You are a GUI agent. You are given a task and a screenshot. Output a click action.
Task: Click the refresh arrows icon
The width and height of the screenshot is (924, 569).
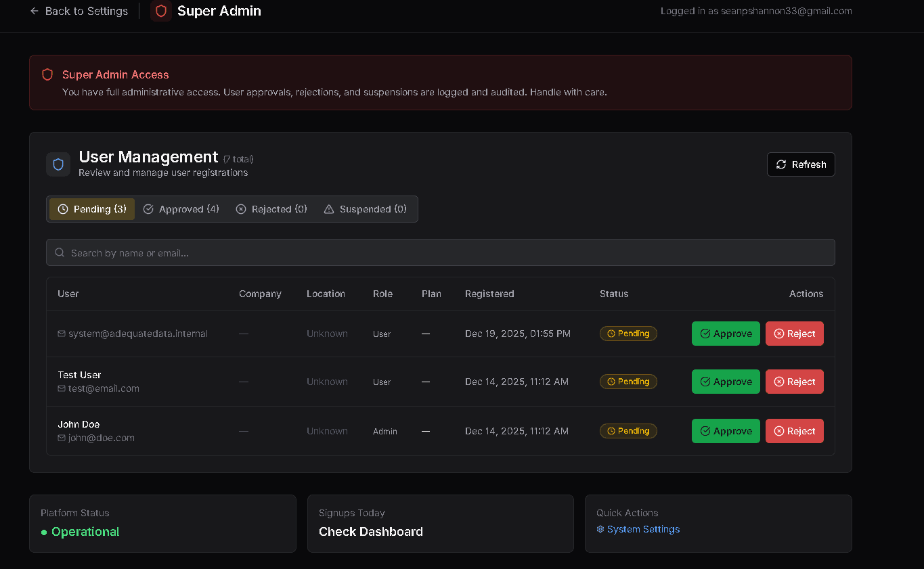(x=781, y=164)
